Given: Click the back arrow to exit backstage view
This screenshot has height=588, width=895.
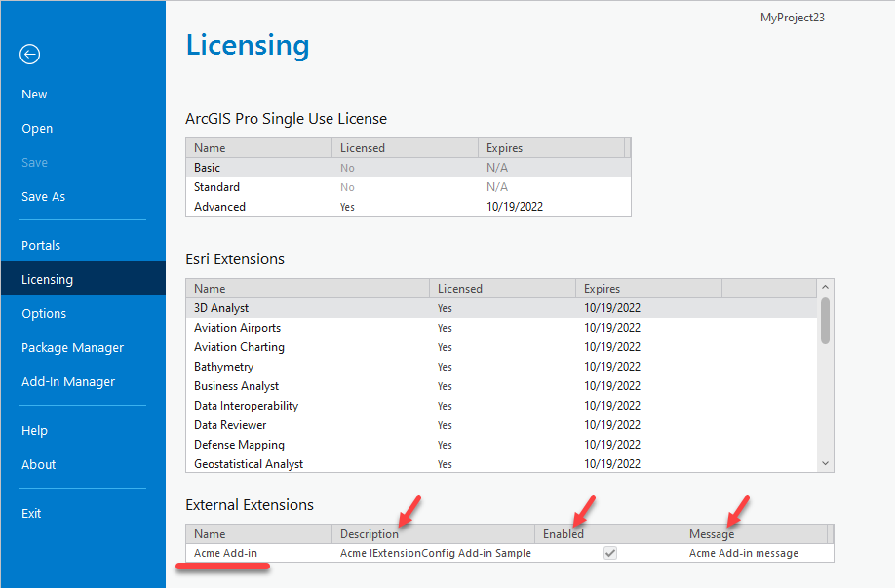Looking at the screenshot, I should coord(29,55).
